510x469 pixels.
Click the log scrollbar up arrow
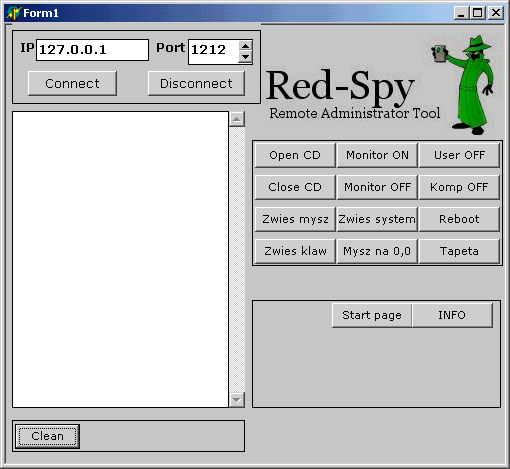tap(237, 119)
